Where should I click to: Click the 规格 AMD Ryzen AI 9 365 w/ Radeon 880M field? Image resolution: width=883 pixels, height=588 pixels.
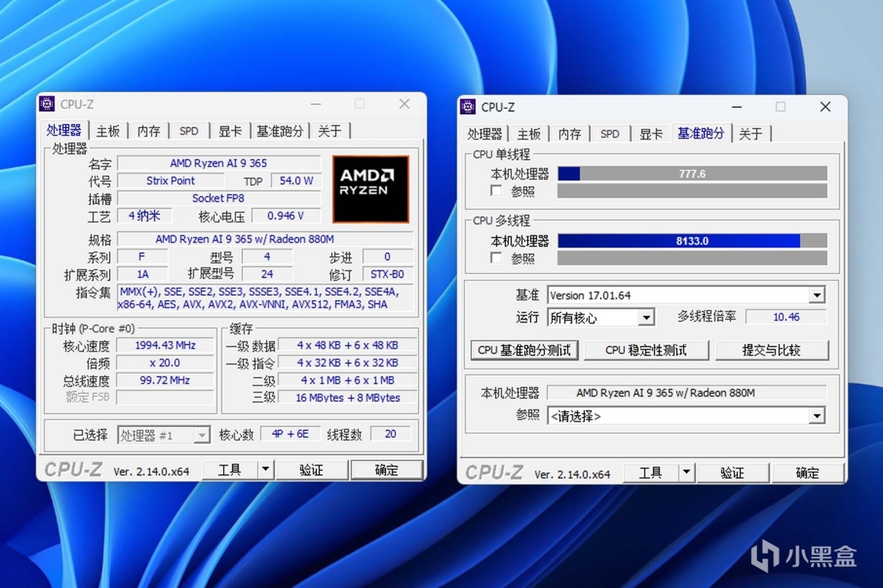coord(265,239)
